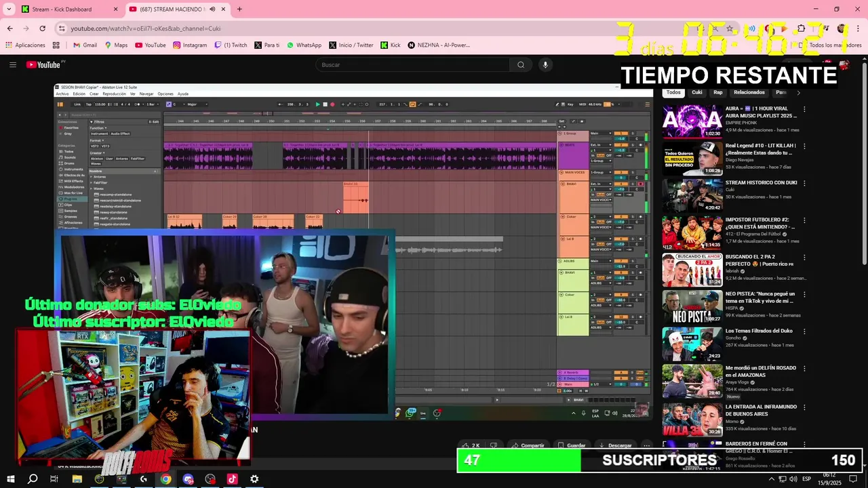The height and width of the screenshot is (488, 868).
Task: Start voice search with the microphone icon
Action: click(545, 64)
